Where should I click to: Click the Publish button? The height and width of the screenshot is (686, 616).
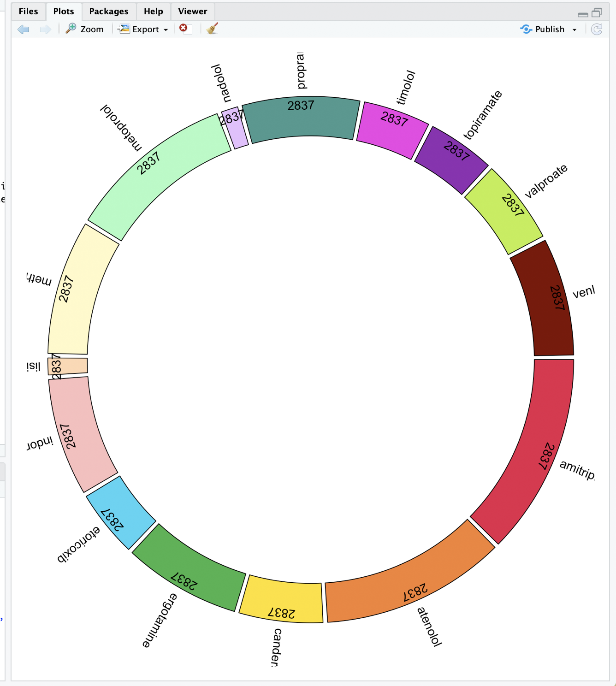pyautogui.click(x=550, y=29)
